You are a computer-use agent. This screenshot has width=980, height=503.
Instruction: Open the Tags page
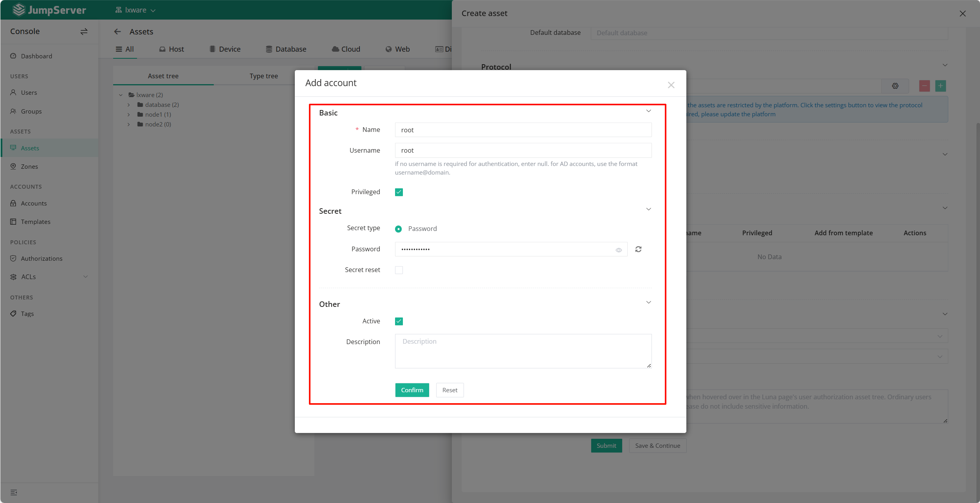[27, 313]
